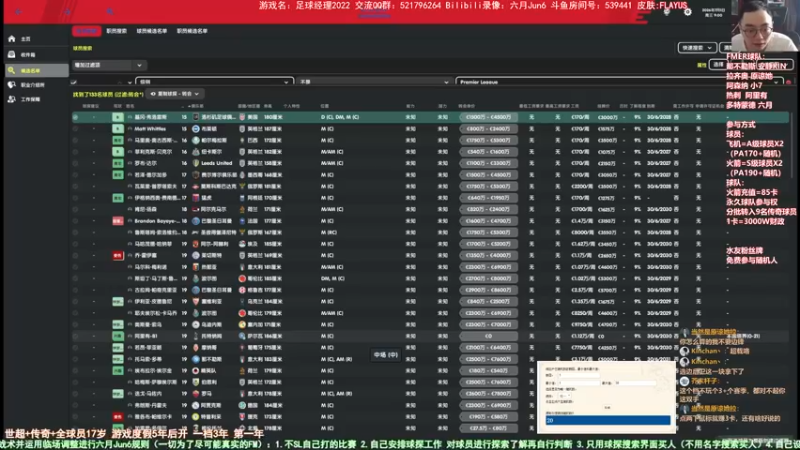Viewport: 800px width, 450px height.
Task: Open the last sidebar icon showing a person
Action: click(12, 99)
